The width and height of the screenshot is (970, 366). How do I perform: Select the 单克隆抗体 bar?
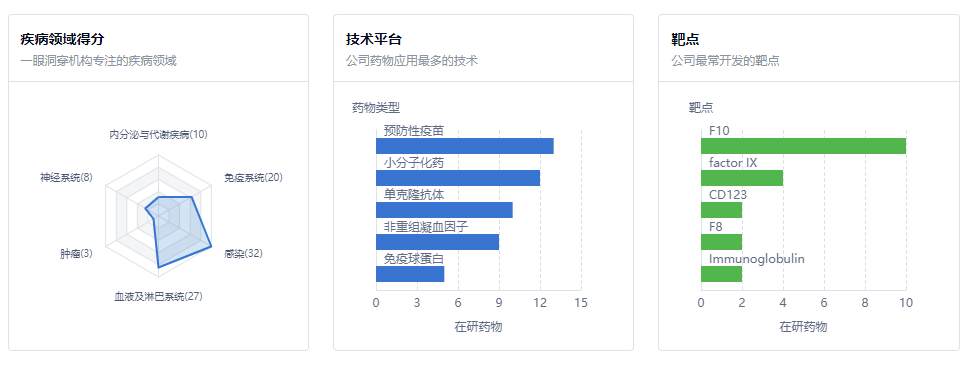(444, 210)
